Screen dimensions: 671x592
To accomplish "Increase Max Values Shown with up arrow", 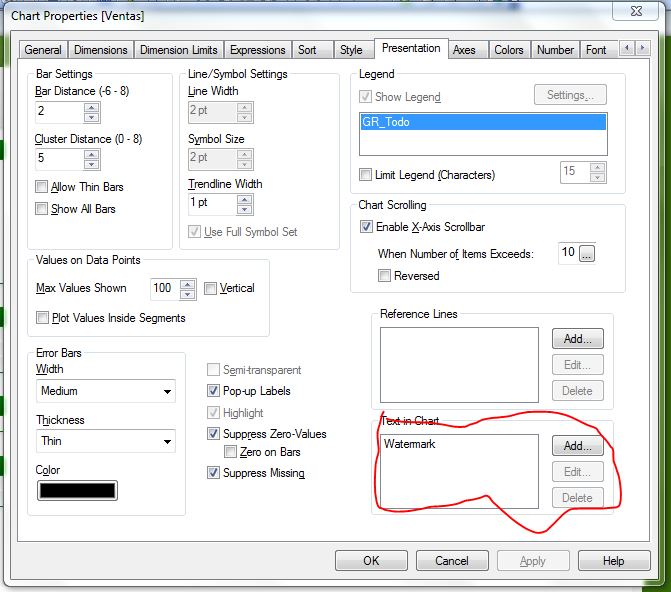I will (187, 285).
